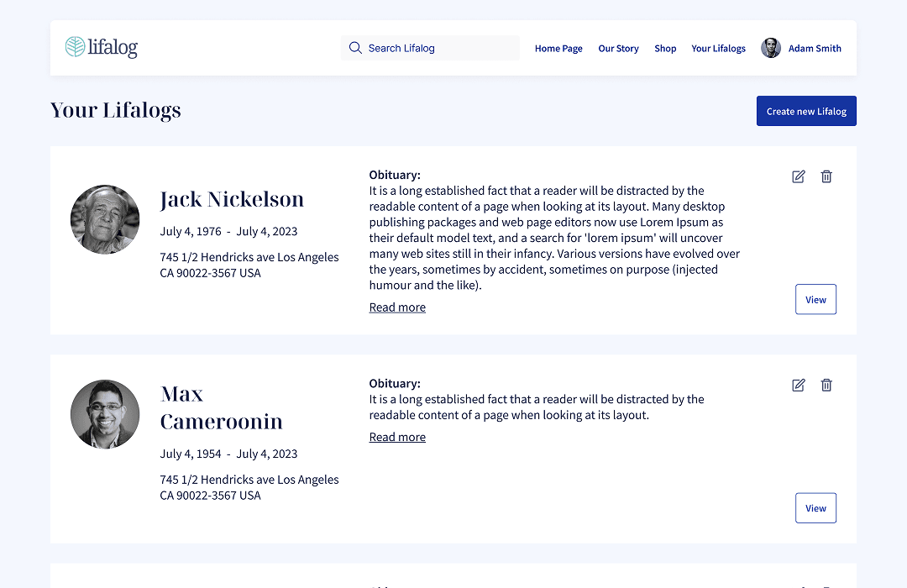Expand Jack Nickelson's obituary with Read more
907x588 pixels.
[396, 307]
